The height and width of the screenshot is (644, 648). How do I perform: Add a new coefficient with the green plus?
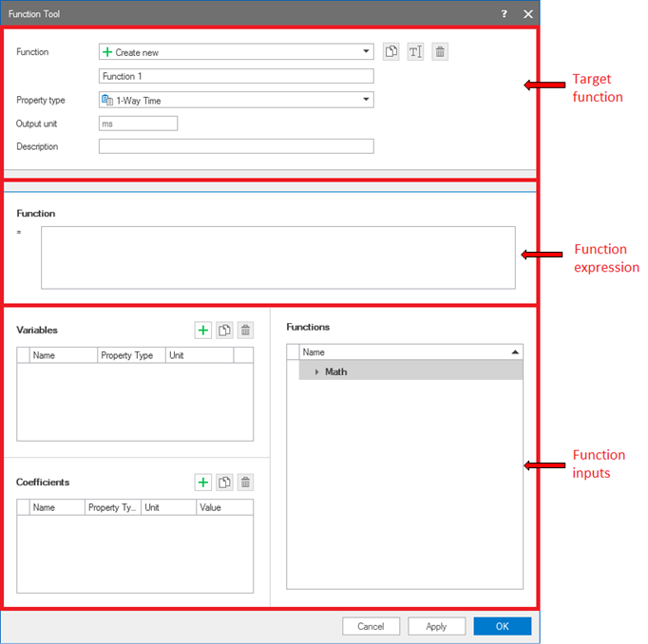202,483
